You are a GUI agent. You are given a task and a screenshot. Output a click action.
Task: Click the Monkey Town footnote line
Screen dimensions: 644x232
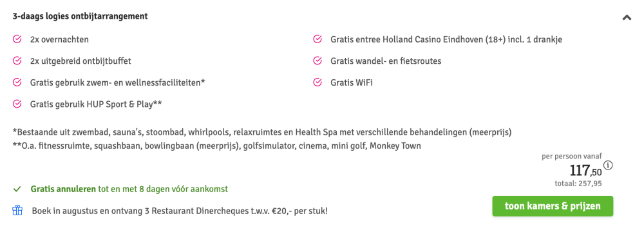point(216,146)
